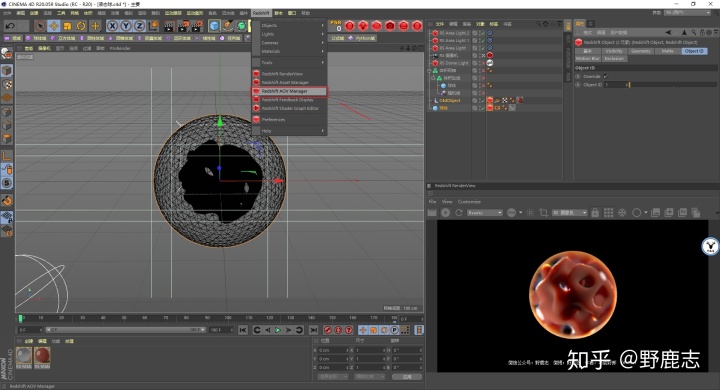Image resolution: width=720 pixels, height=390 pixels.
Task: Click Edit Render Settings clapperboard icon
Action: [x=197, y=26]
